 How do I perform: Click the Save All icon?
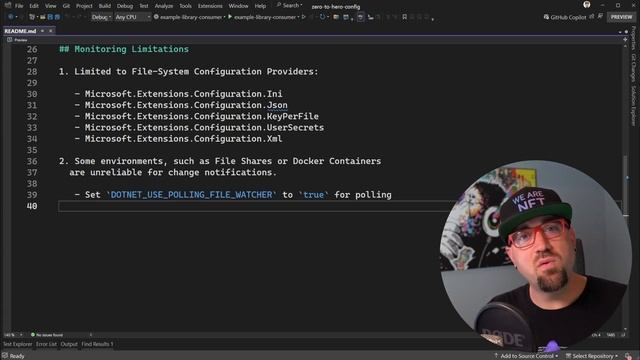click(58, 17)
